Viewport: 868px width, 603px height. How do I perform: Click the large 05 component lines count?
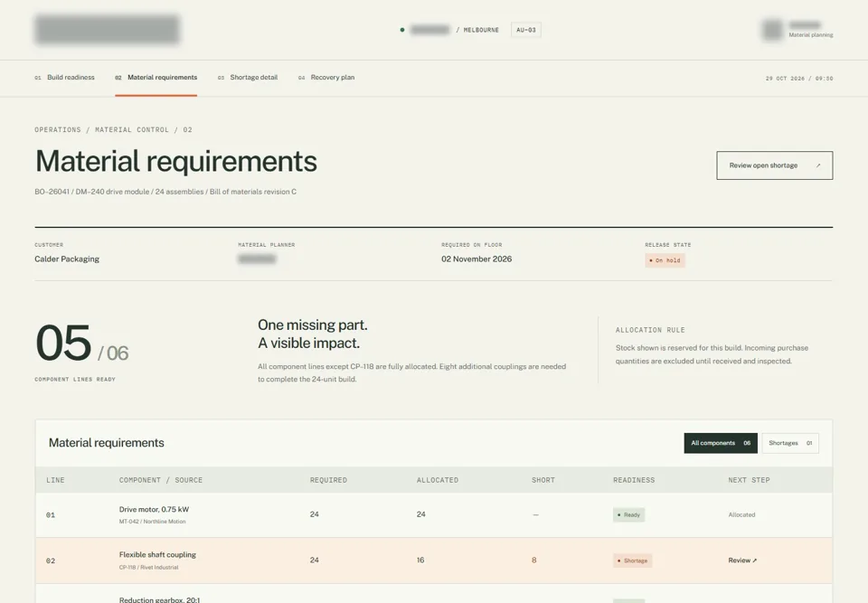(63, 343)
